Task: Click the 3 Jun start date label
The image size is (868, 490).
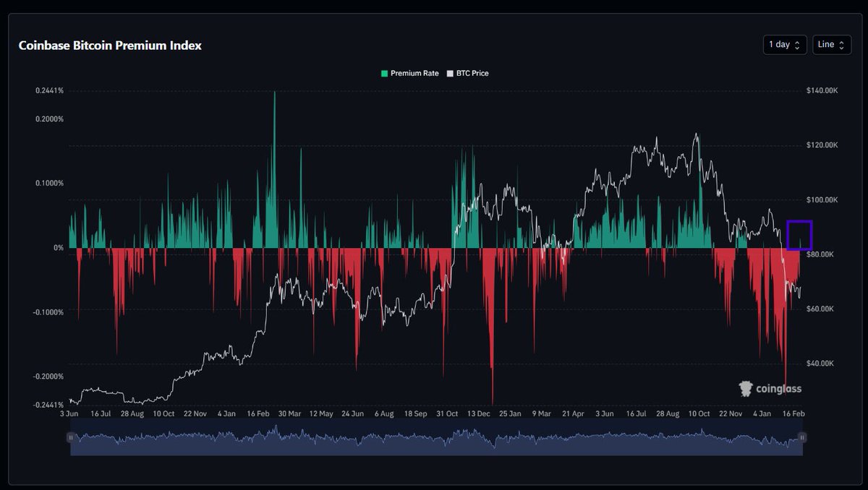Action: click(x=69, y=414)
